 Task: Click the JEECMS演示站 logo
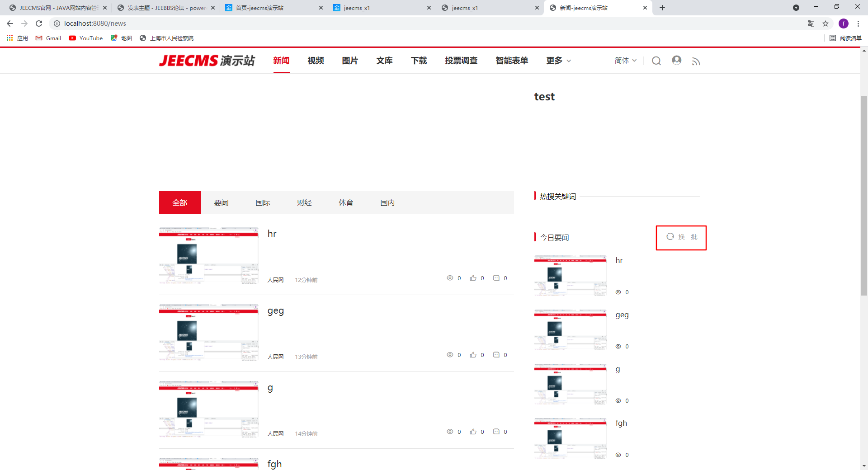click(x=207, y=61)
